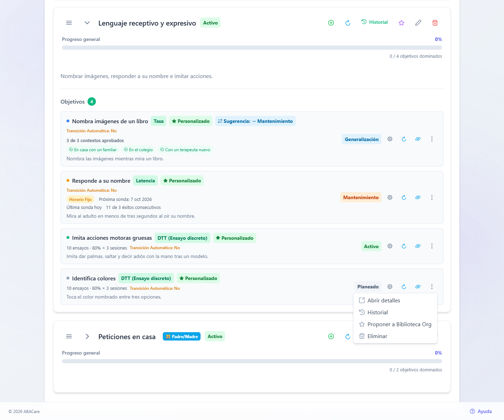Open three-dot menu for Responde a su nombre

[432, 197]
